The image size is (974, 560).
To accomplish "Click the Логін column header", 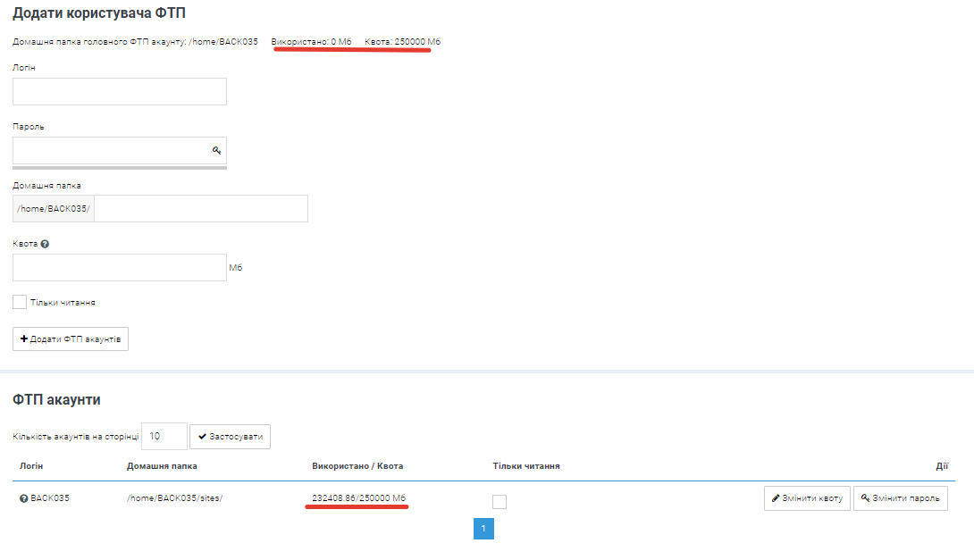I will [x=31, y=466].
